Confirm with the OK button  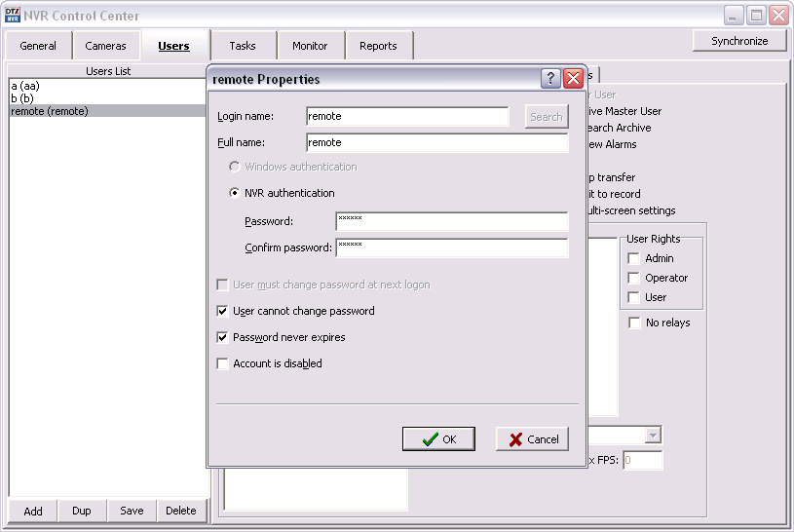point(438,438)
